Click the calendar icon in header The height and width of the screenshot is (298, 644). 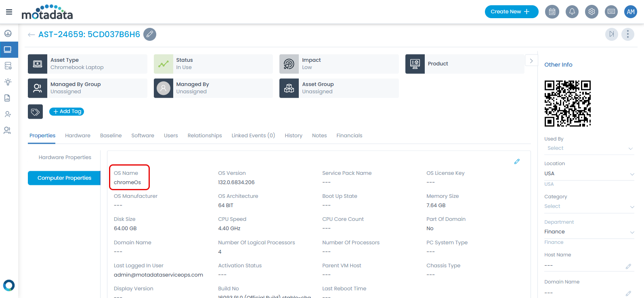[x=552, y=12]
